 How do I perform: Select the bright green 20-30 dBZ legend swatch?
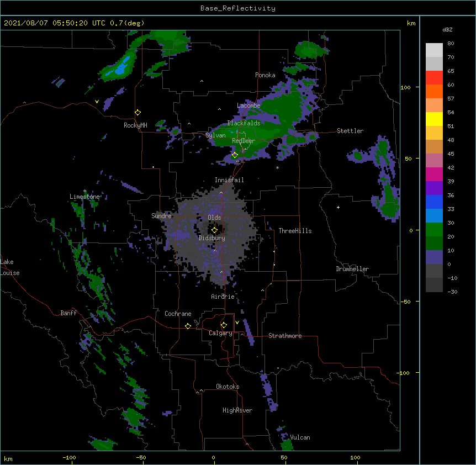(434, 230)
